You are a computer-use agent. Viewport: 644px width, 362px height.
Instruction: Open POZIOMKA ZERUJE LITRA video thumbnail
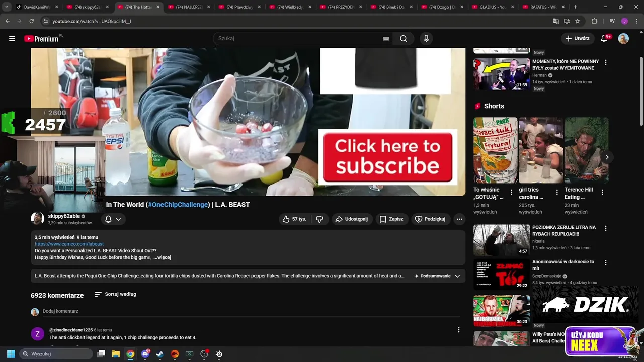(502, 240)
